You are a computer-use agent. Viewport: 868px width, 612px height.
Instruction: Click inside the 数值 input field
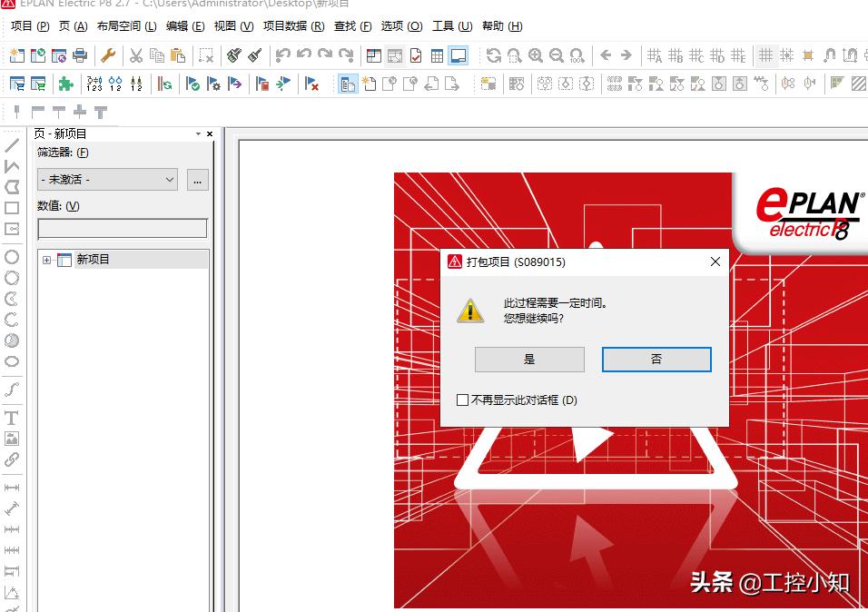pyautogui.click(x=122, y=228)
